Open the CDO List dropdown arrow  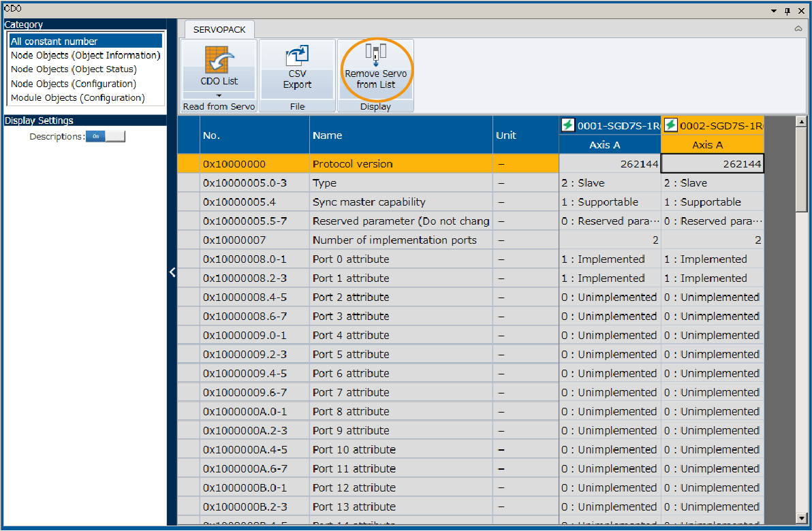(219, 96)
